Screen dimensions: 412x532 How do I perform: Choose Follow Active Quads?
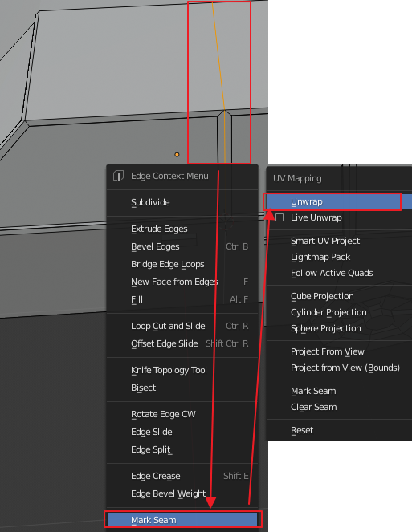pyautogui.click(x=339, y=273)
